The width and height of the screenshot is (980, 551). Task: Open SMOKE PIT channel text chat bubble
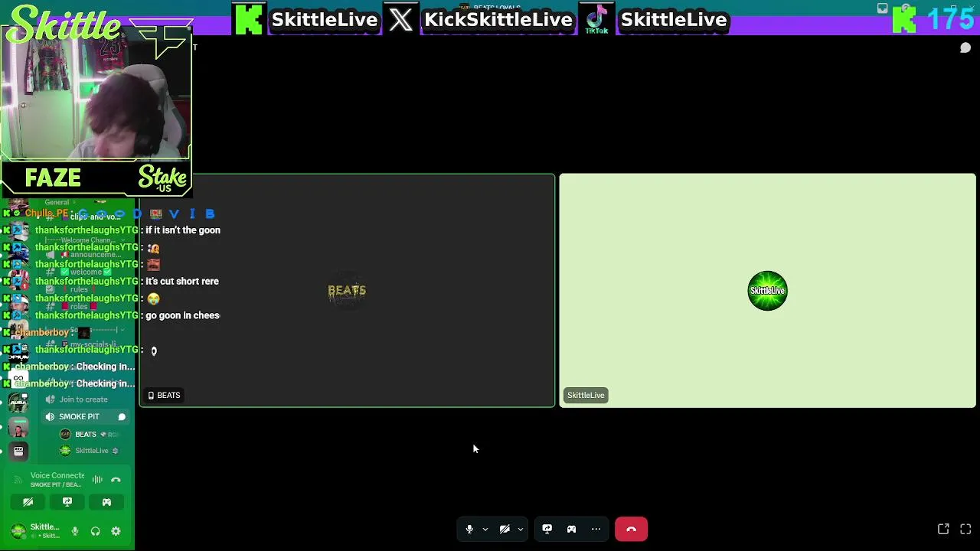tap(121, 417)
